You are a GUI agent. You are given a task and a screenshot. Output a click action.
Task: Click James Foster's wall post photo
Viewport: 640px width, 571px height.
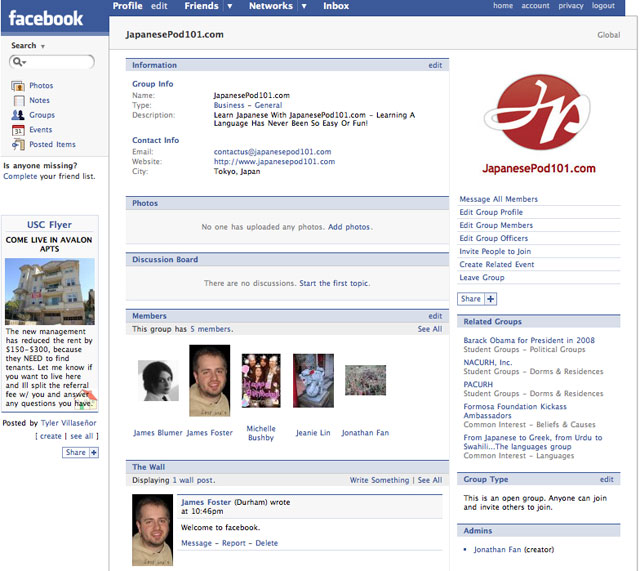click(152, 530)
